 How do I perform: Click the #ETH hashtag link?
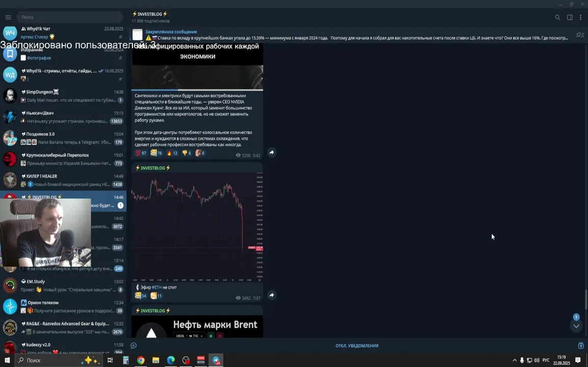tap(157, 287)
